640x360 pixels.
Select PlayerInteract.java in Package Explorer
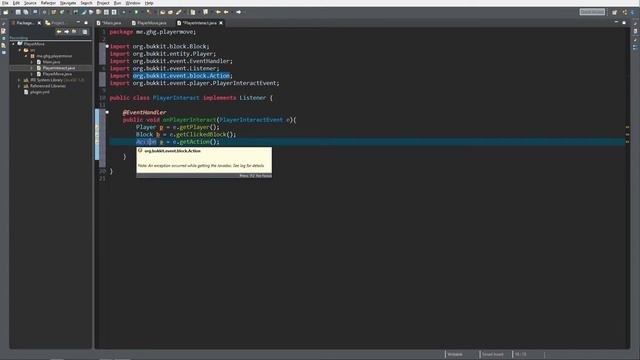point(59,68)
